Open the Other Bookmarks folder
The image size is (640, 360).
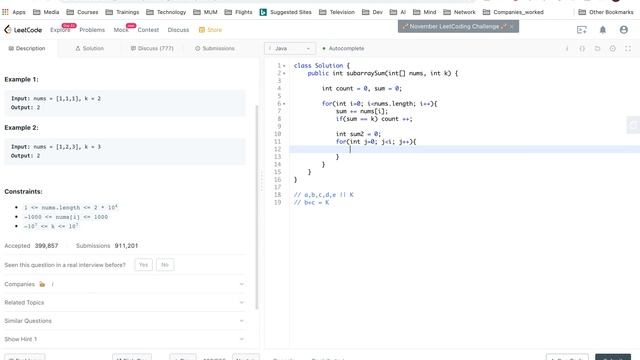(x=606, y=12)
